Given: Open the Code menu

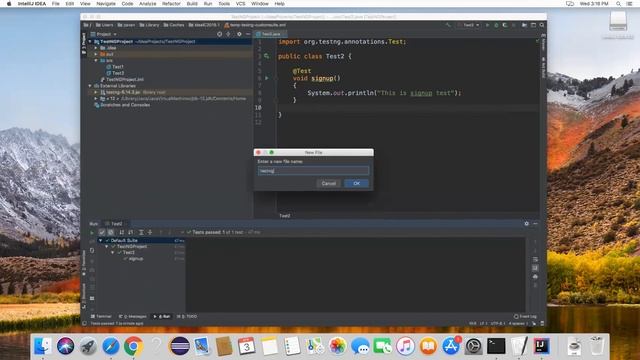Looking at the screenshot, I should (127, 4).
